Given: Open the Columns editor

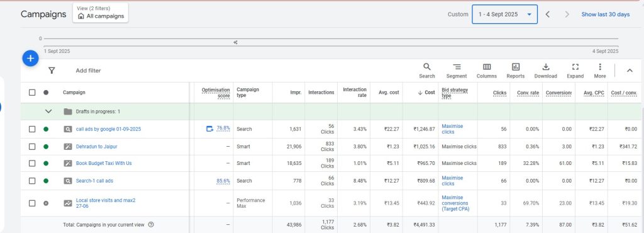Looking at the screenshot, I should (x=486, y=71).
